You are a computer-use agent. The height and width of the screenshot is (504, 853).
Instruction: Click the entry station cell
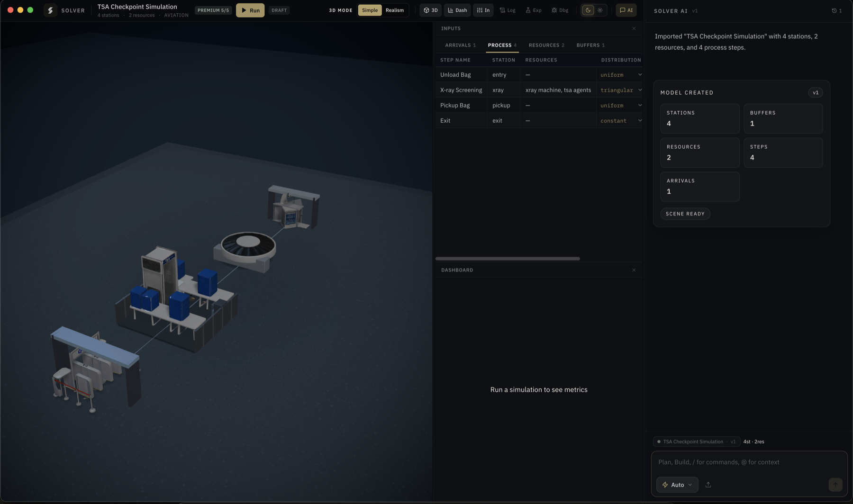click(504, 75)
